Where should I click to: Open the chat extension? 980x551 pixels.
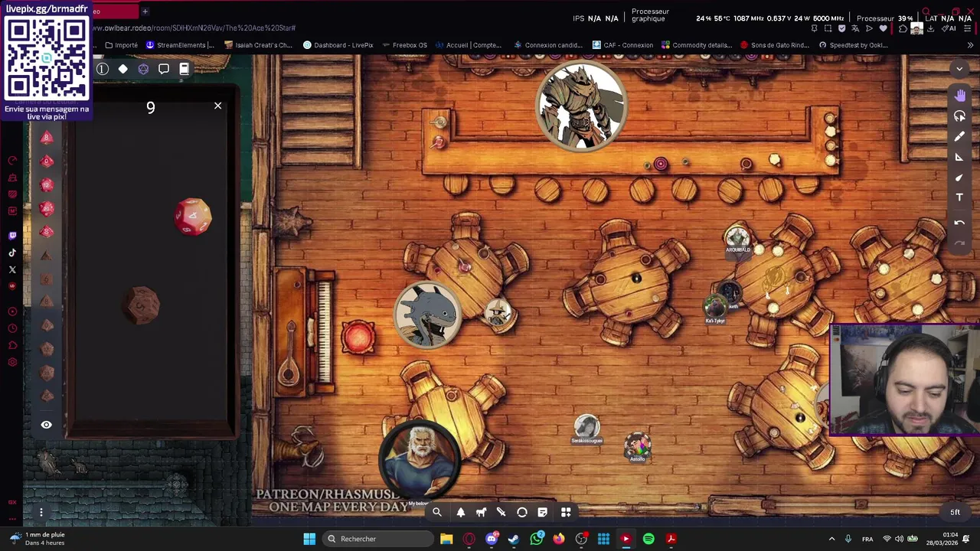click(163, 69)
